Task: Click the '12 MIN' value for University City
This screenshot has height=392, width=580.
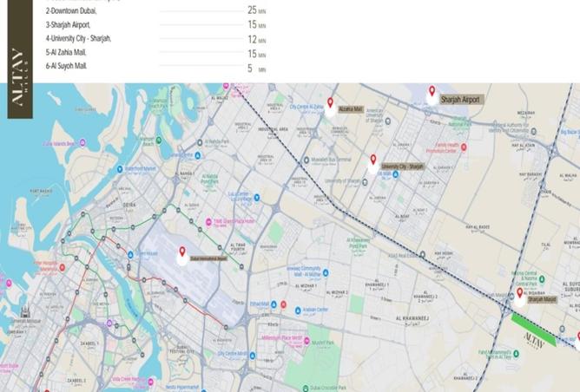Action: [x=257, y=40]
